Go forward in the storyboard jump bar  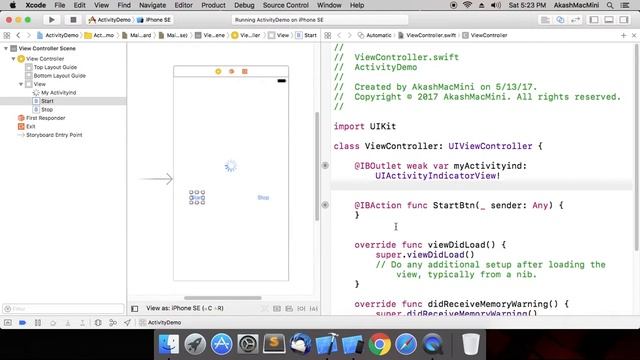point(29,36)
